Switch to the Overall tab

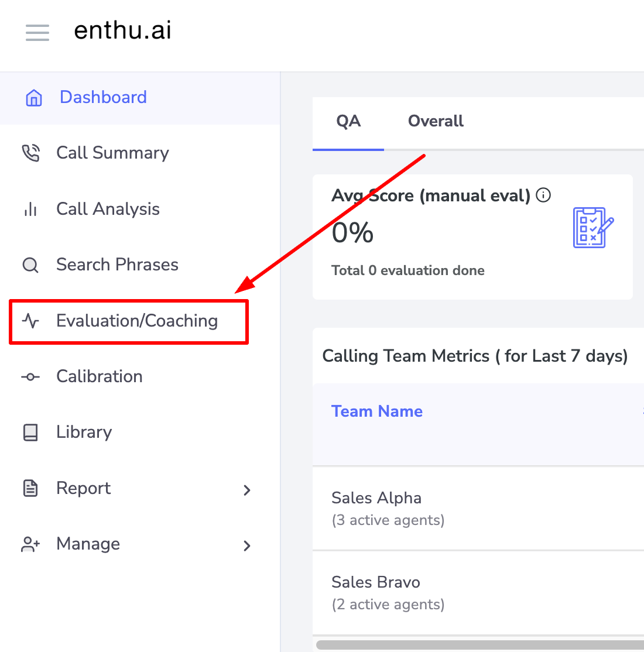click(x=436, y=121)
